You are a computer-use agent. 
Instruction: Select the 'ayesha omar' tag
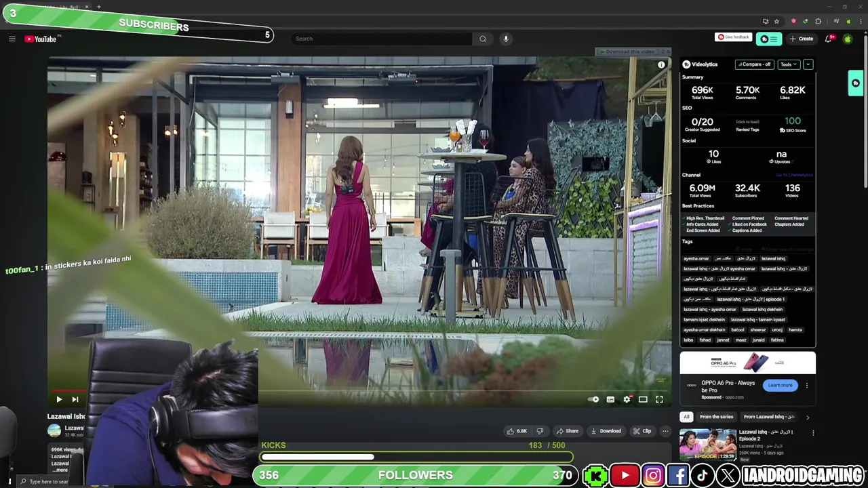(696, 258)
